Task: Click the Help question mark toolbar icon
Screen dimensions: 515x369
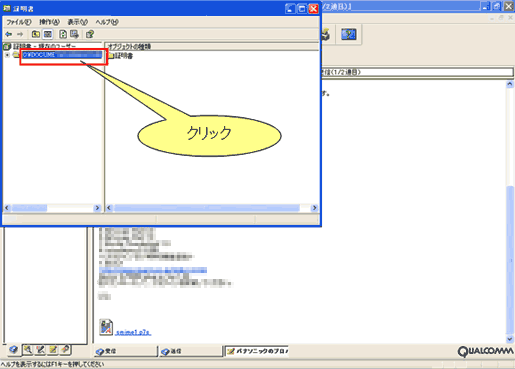Action: click(x=90, y=34)
